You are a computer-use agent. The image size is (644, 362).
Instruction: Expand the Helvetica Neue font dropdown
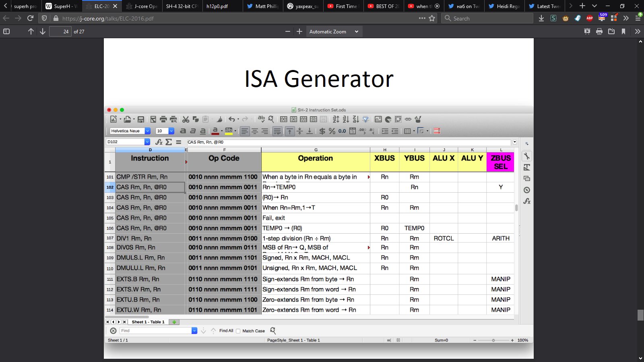click(147, 131)
